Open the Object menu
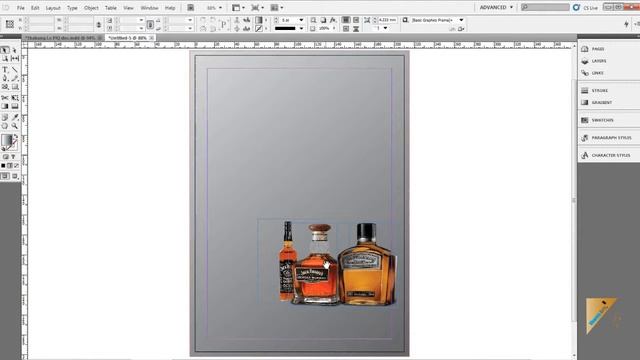 pyautogui.click(x=91, y=8)
